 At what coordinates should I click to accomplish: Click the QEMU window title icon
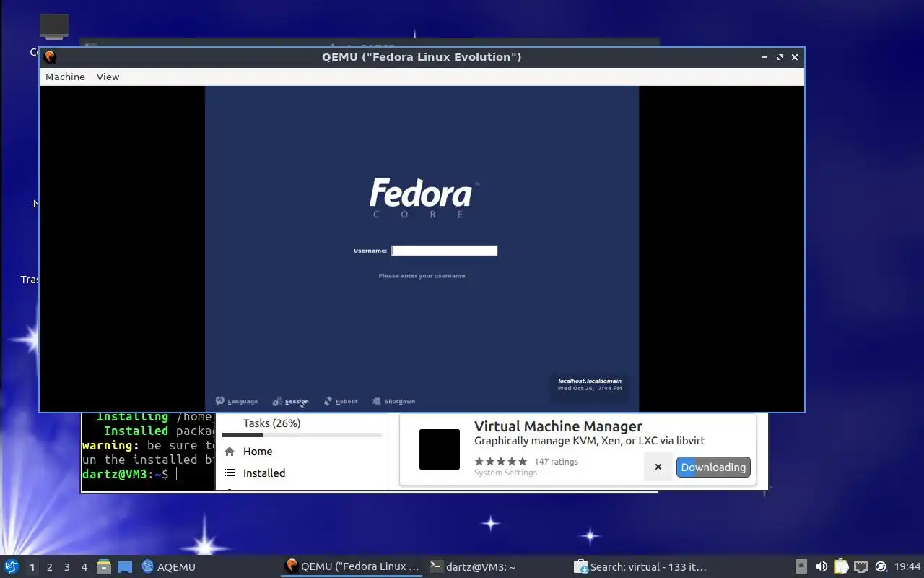50,56
